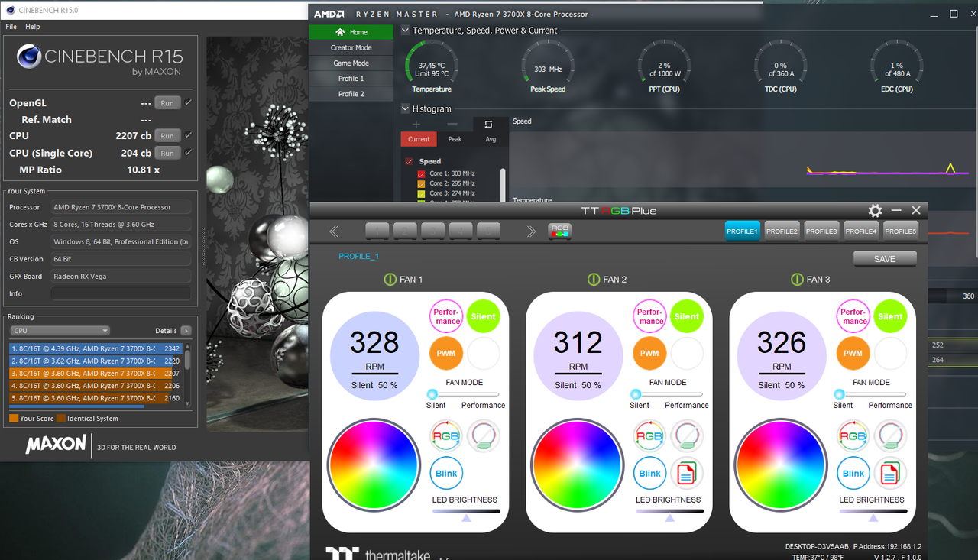Uncheck Core 1: 303 MHz checkbox
This screenshot has height=560, width=978.
421,173
